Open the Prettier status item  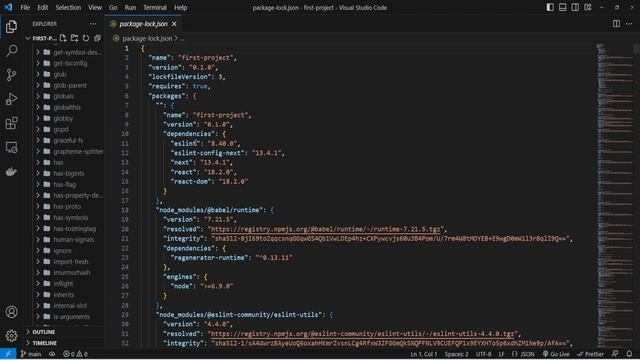pos(590,354)
